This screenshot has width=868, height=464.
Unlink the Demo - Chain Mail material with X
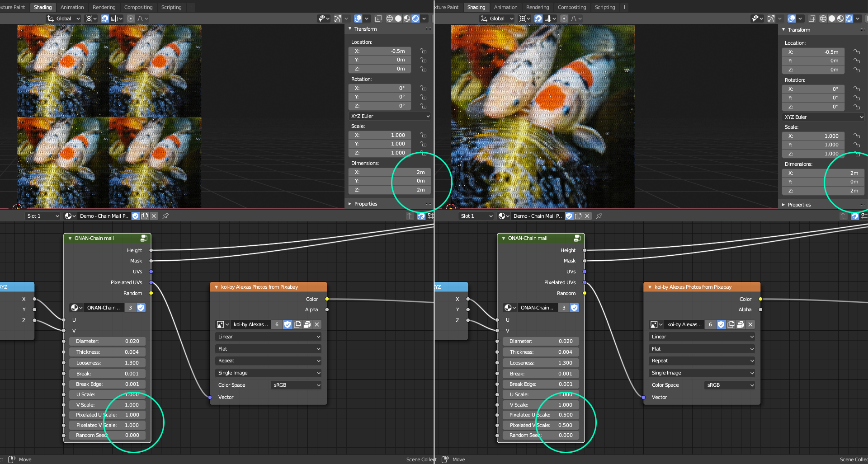154,216
